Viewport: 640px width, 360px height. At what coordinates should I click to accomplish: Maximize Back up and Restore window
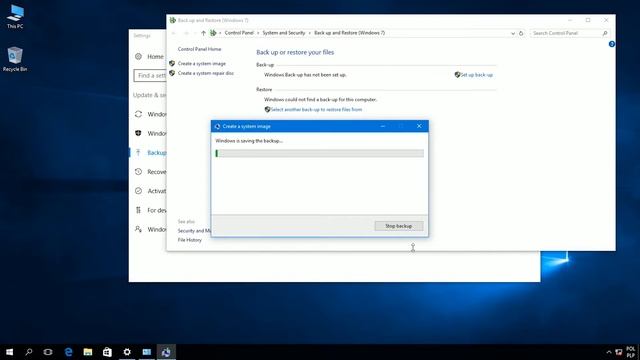[x=588, y=20]
